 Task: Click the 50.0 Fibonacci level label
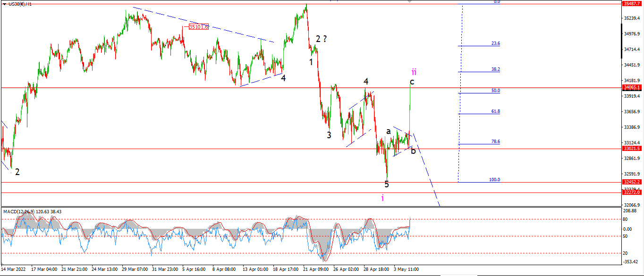[495, 91]
